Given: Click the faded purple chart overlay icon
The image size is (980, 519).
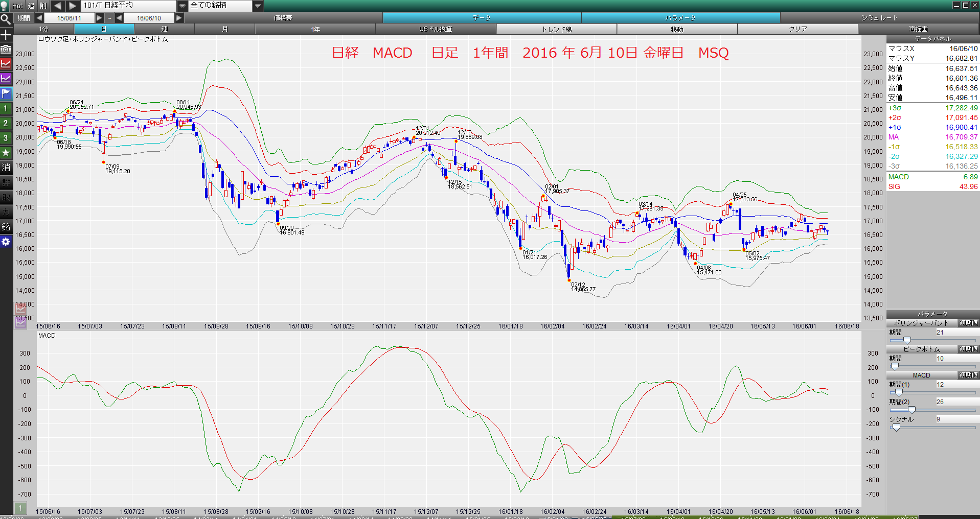Looking at the screenshot, I should pos(20,322).
